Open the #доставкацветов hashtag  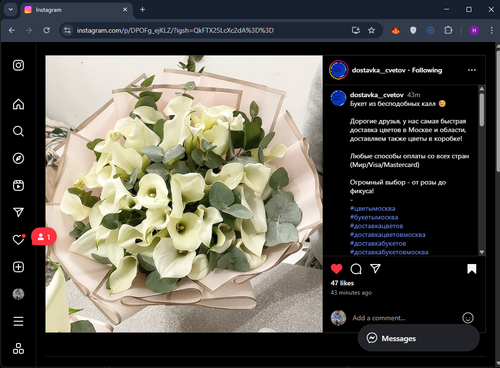click(376, 226)
